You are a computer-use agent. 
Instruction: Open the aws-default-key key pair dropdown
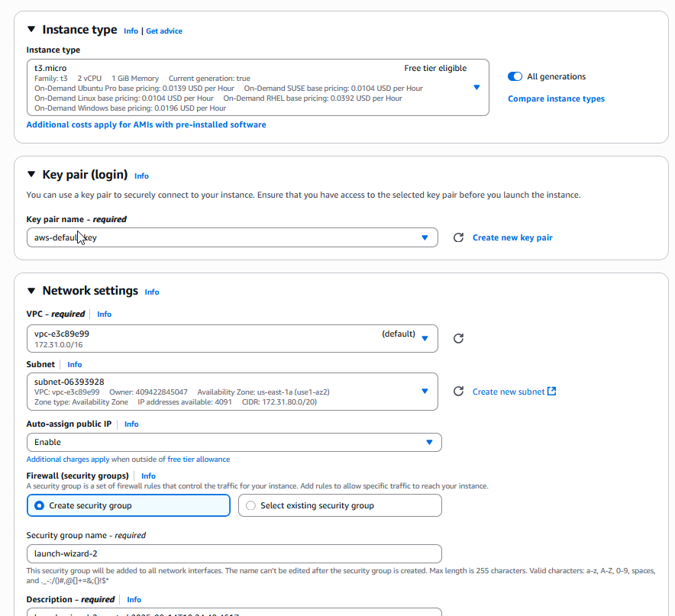[x=232, y=237]
